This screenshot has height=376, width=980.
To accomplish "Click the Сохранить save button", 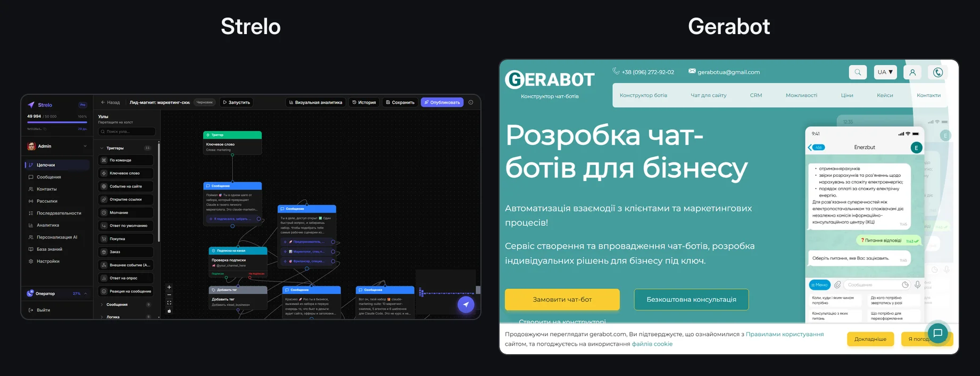I will [400, 102].
